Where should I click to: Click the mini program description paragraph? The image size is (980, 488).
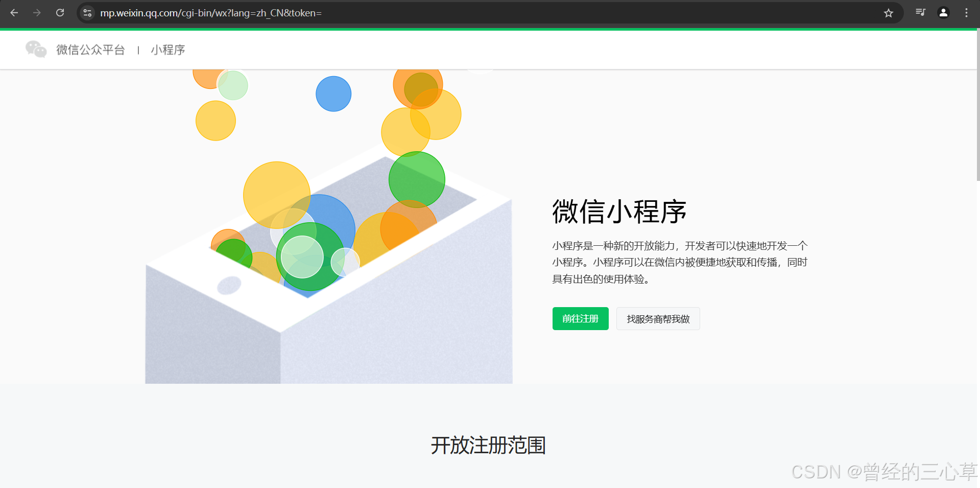tap(680, 262)
